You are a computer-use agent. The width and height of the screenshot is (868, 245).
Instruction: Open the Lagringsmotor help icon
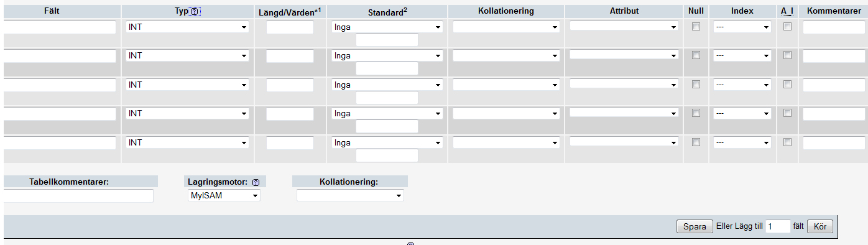tap(255, 183)
